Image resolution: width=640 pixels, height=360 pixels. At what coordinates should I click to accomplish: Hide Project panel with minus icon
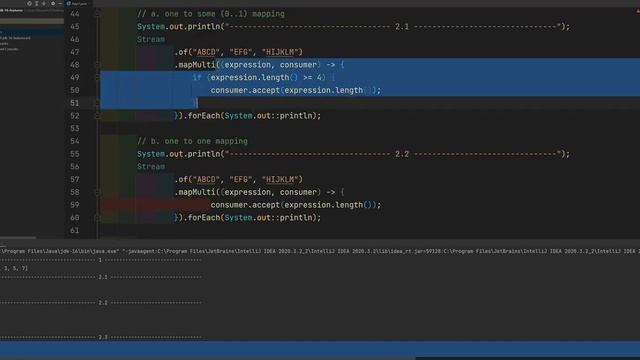[60, 3]
